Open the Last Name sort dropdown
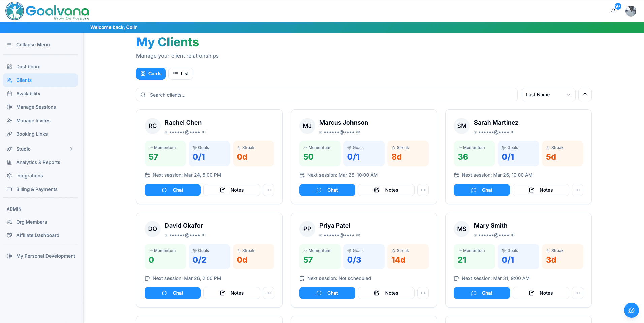Viewport: 644px width, 323px height. tap(548, 95)
